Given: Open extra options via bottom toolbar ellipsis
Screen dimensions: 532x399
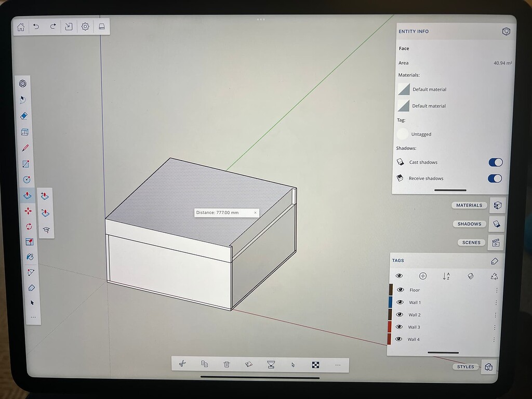Looking at the screenshot, I should [338, 365].
